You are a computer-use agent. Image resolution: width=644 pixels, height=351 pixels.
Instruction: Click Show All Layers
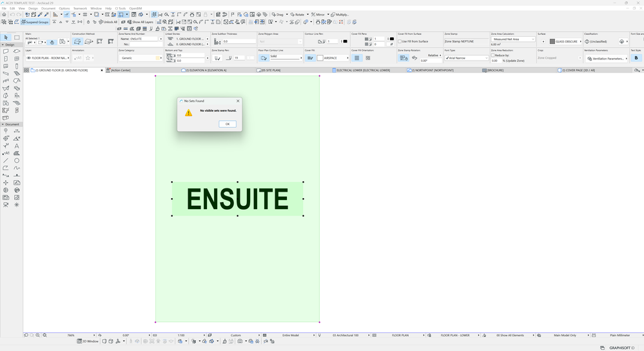click(x=140, y=22)
